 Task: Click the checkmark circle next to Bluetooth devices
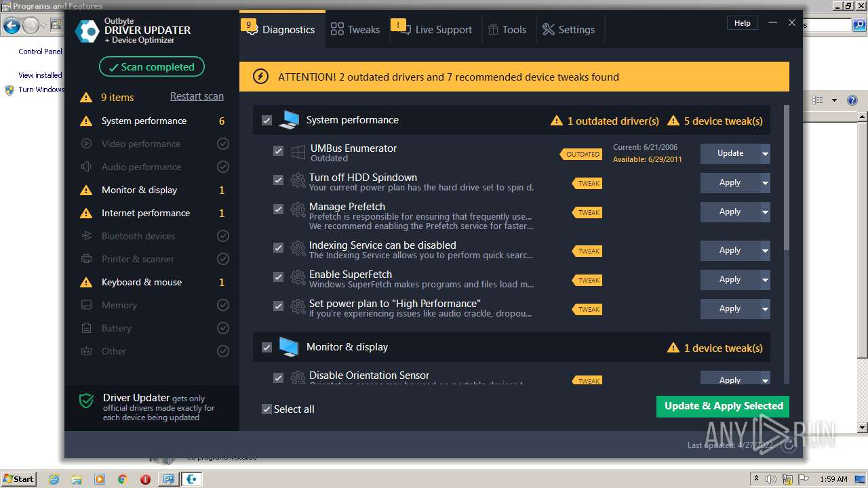[222, 236]
